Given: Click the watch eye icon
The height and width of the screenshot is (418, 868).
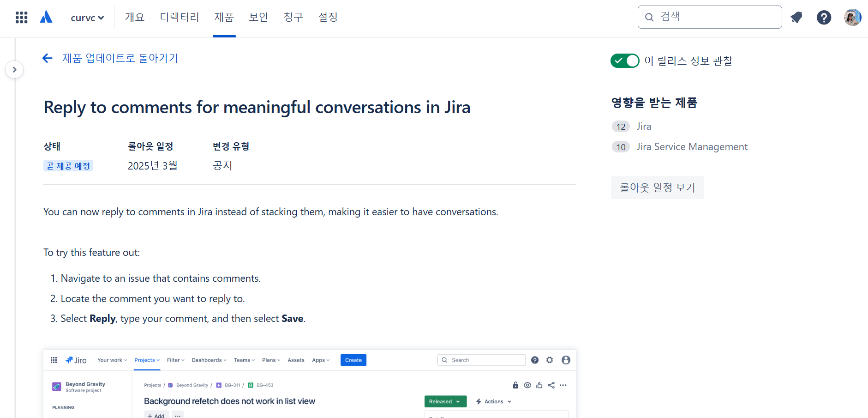Looking at the screenshot, I should click(x=527, y=385).
